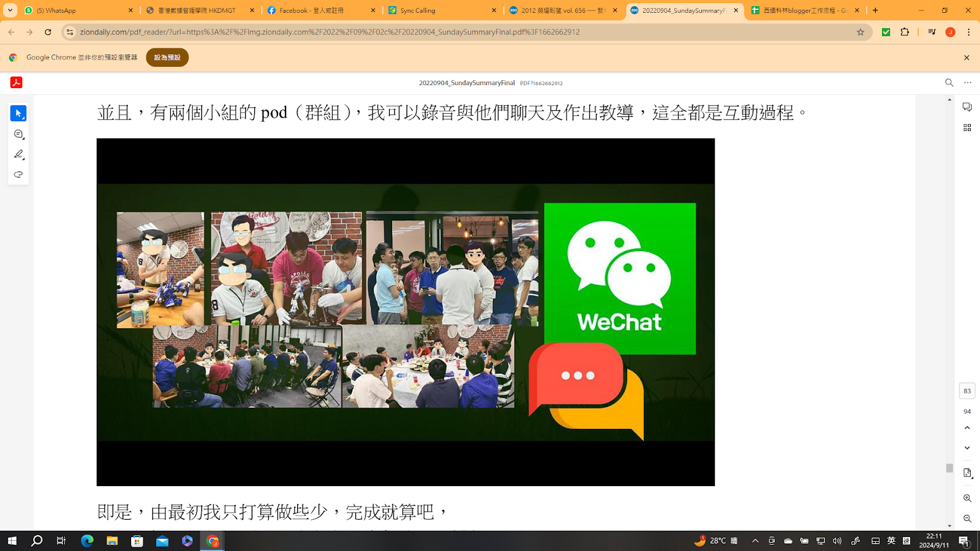This screenshot has height=551, width=980.
Task: Click current page number 83 field
Action: pos(967,391)
